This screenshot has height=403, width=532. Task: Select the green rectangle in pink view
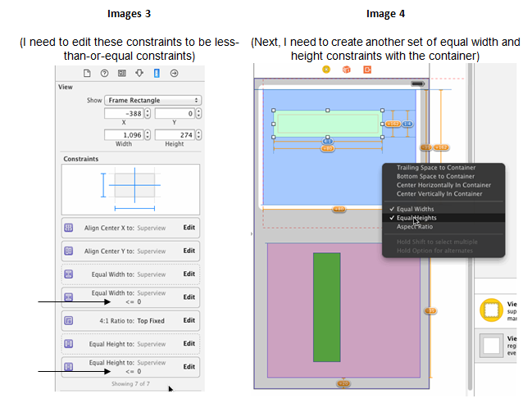coord(326,306)
